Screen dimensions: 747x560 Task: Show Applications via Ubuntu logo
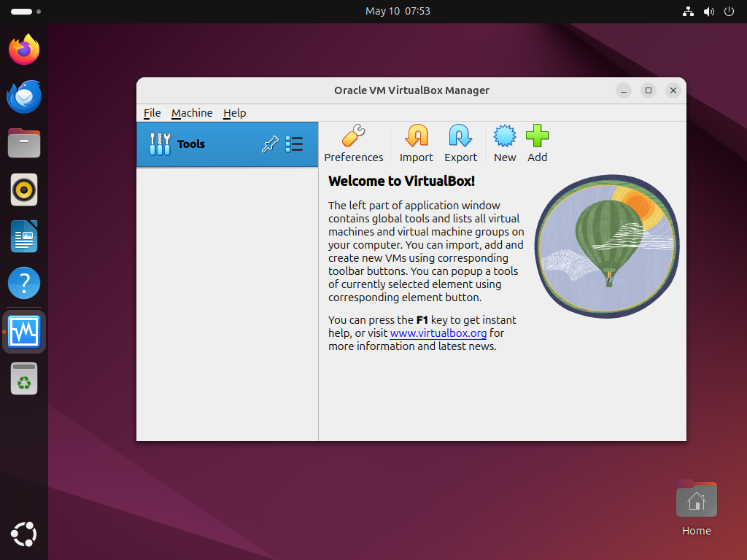tap(24, 534)
